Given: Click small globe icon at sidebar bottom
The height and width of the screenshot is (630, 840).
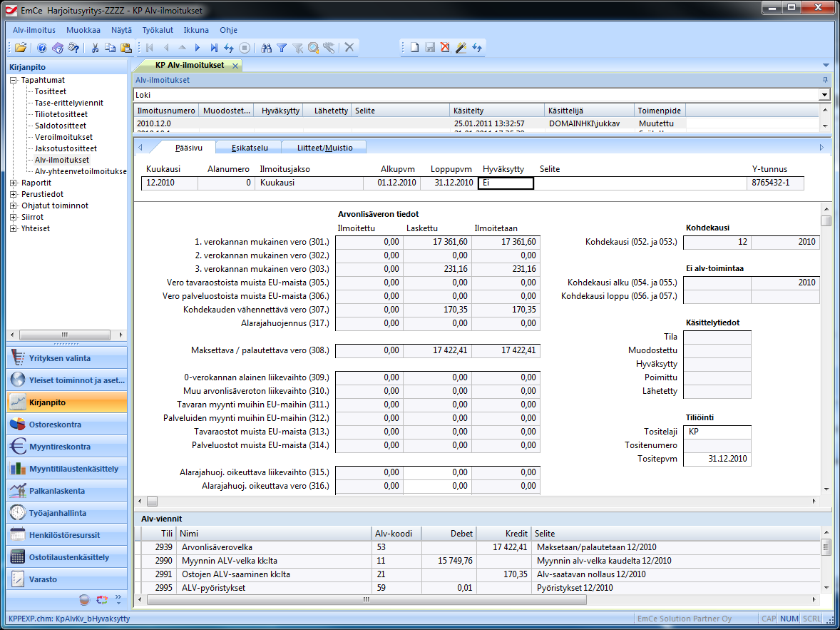Looking at the screenshot, I should click(x=84, y=599).
